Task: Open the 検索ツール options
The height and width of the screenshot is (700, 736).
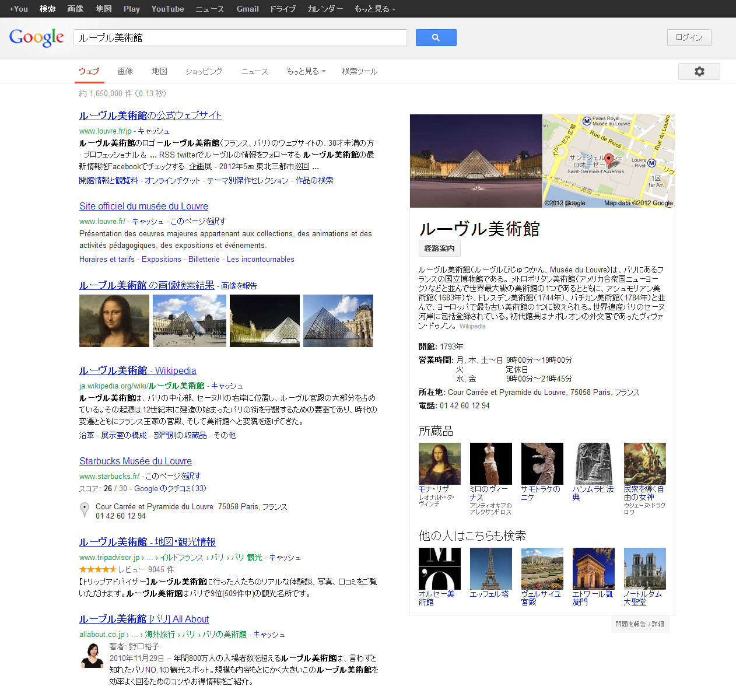Action: (x=359, y=71)
